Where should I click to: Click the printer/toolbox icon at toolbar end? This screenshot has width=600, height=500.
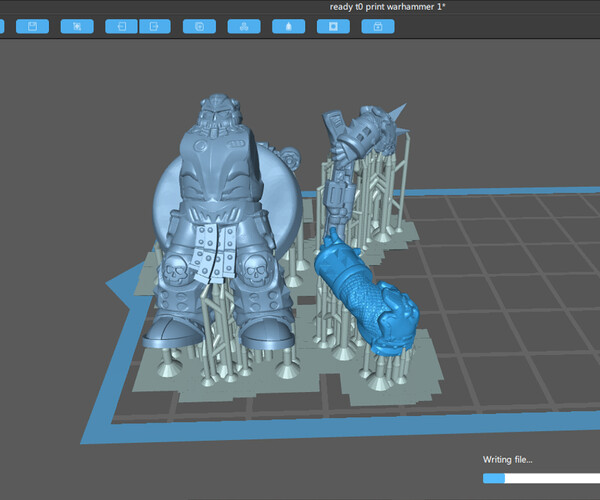[x=378, y=26]
